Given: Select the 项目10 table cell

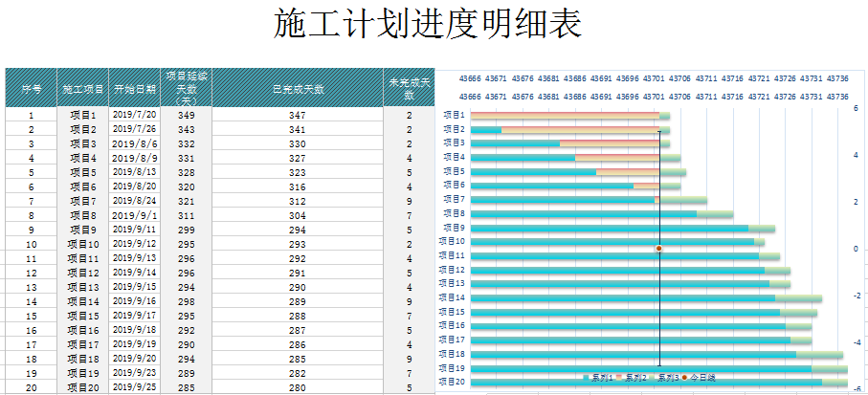Looking at the screenshot, I should (x=83, y=244).
